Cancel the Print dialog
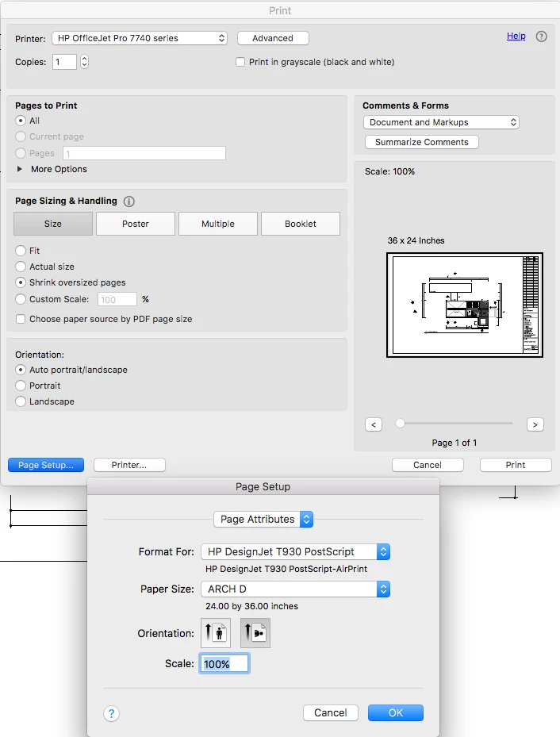560x737 pixels. click(x=428, y=465)
